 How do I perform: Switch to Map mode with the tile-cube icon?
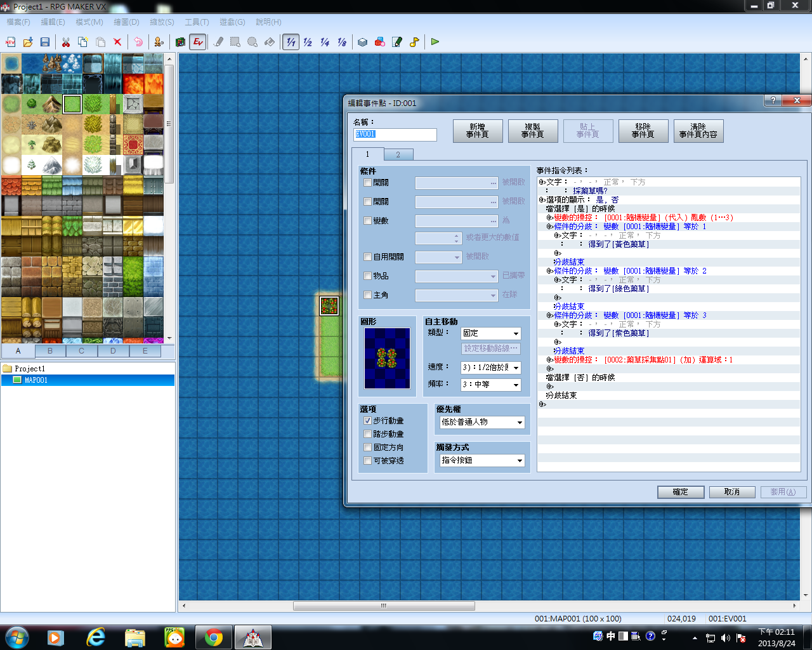pyautogui.click(x=181, y=42)
